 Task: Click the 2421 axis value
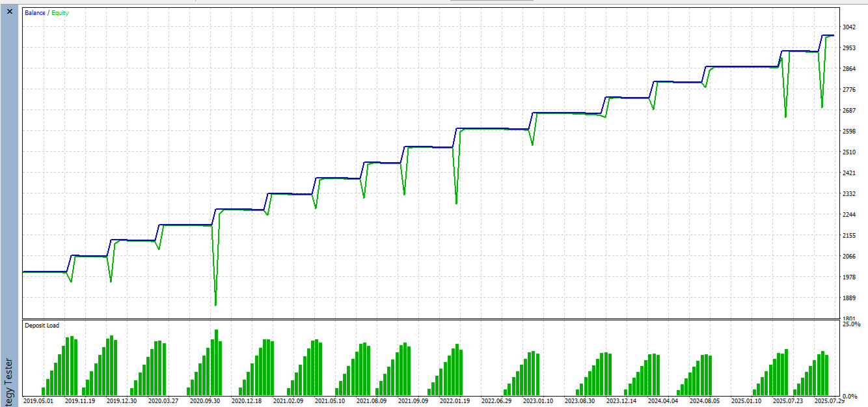848,173
